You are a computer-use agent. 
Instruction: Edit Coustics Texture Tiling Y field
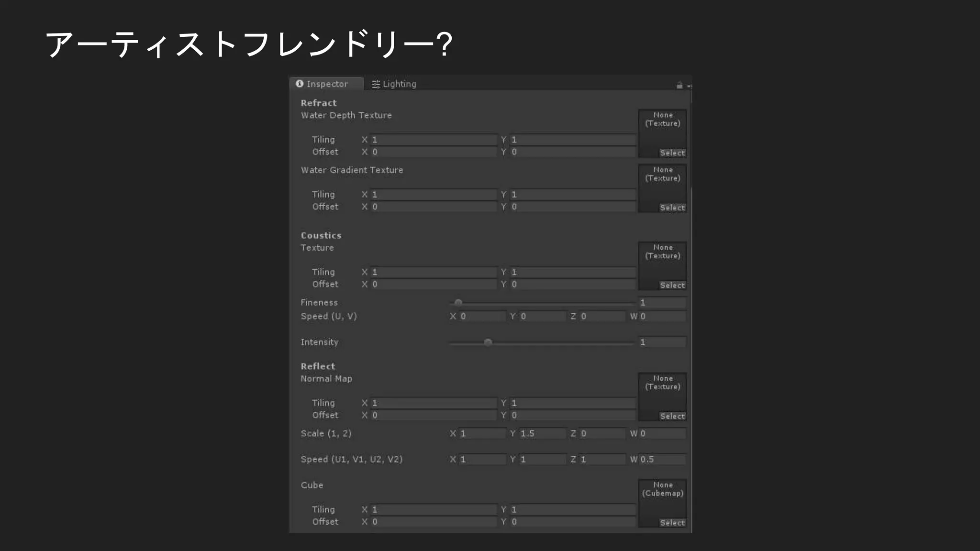tap(572, 272)
